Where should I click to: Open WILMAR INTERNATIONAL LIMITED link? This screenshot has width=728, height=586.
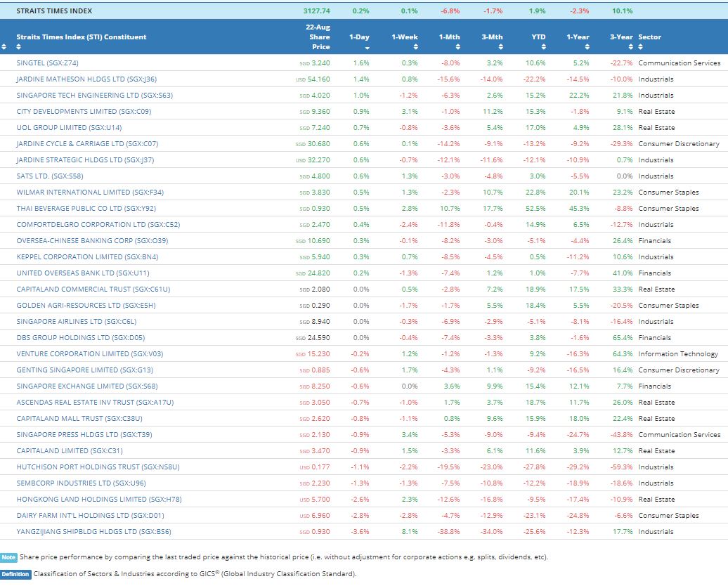tap(90, 193)
